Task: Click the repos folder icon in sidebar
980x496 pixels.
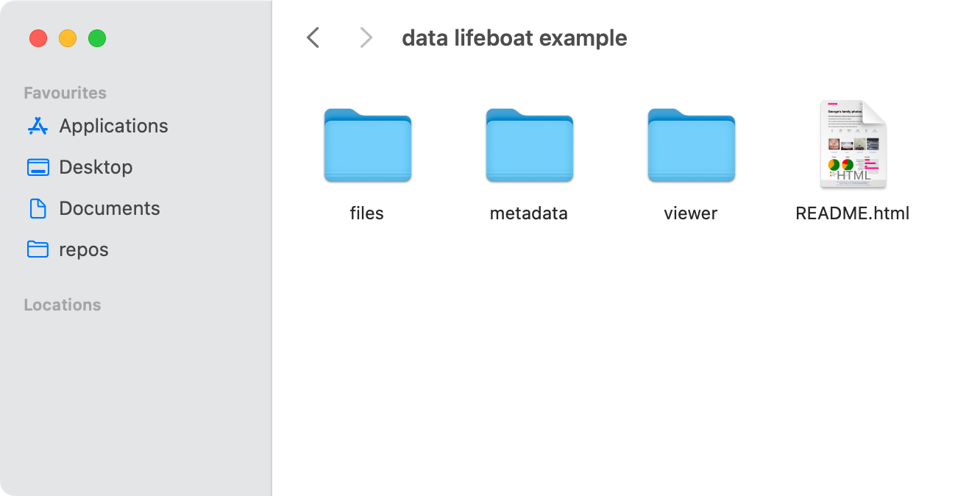Action: (38, 250)
